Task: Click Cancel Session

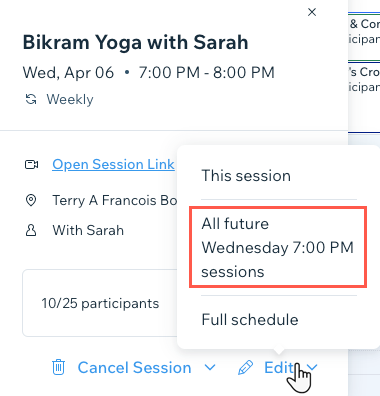Action: pos(134,368)
